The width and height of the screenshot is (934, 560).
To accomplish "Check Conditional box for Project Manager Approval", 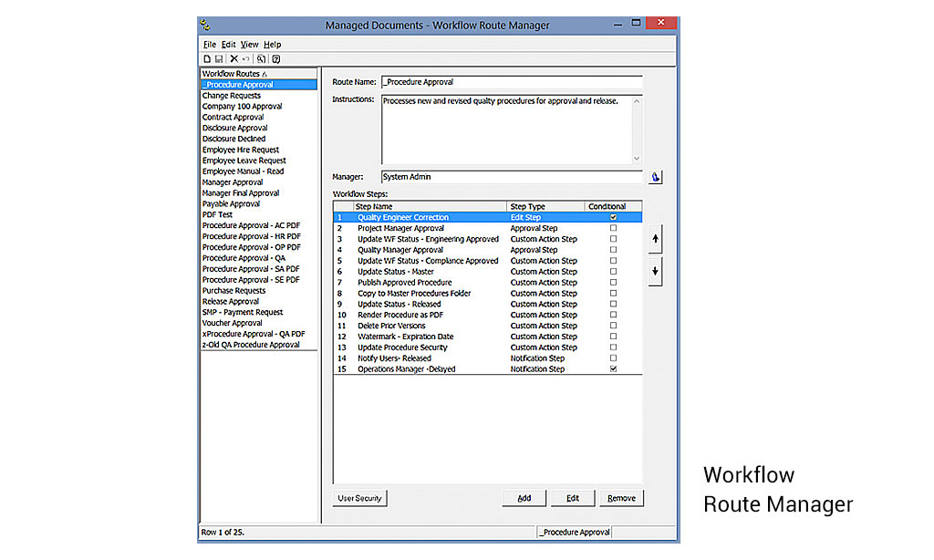I will pos(613,228).
